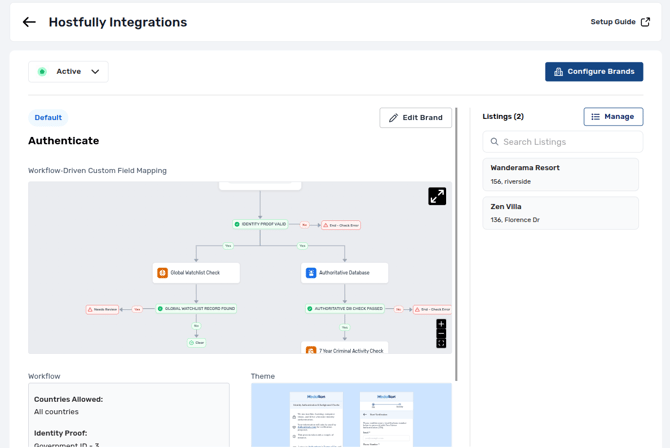Fit the workflow diagram to view with the bottom zoom control
Screen dimensions: 670x448
(441, 343)
